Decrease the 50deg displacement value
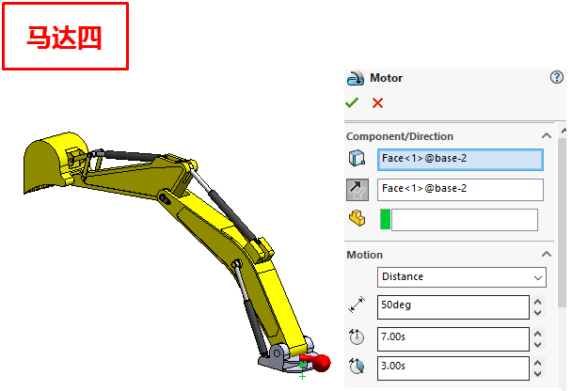Viewport: 588px width, 391px height. (537, 313)
